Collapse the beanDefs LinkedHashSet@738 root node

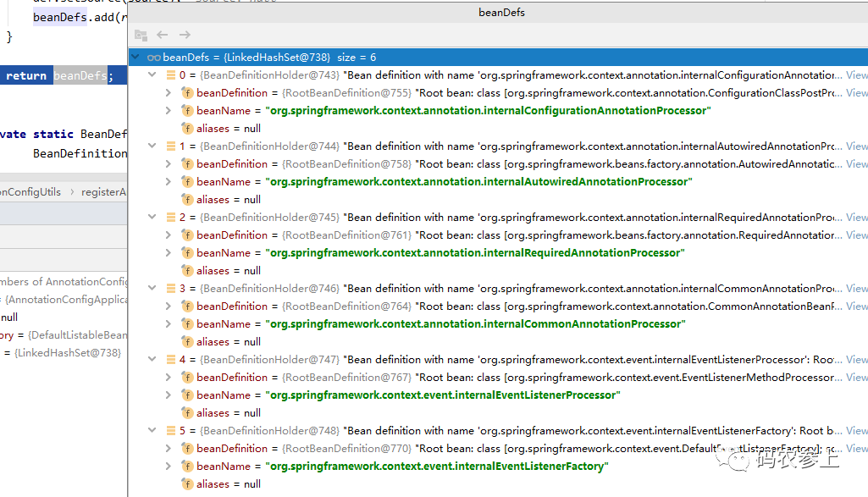click(x=135, y=57)
